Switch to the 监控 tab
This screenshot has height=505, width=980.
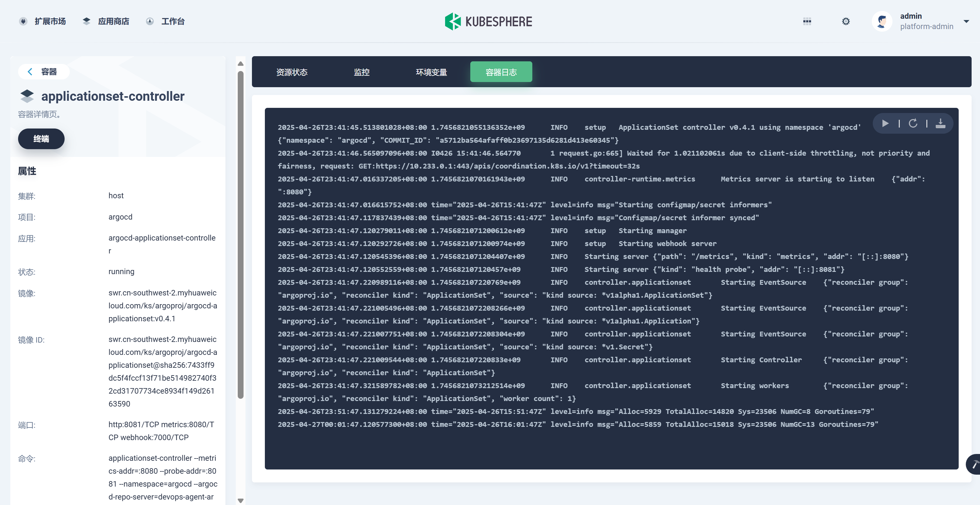click(x=361, y=72)
